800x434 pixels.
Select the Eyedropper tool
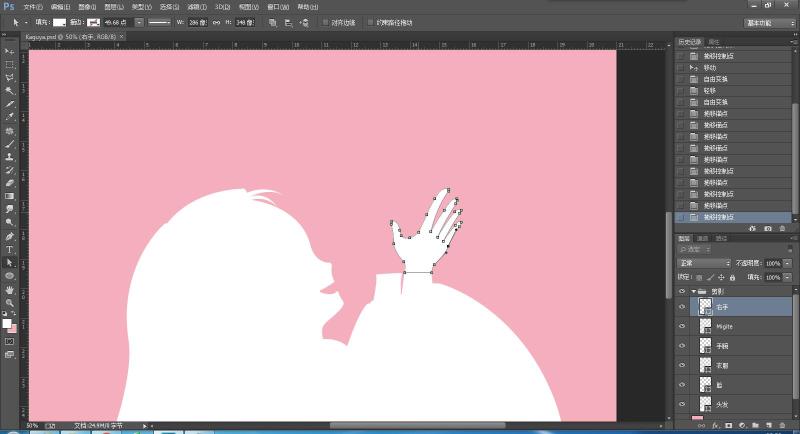click(9, 117)
